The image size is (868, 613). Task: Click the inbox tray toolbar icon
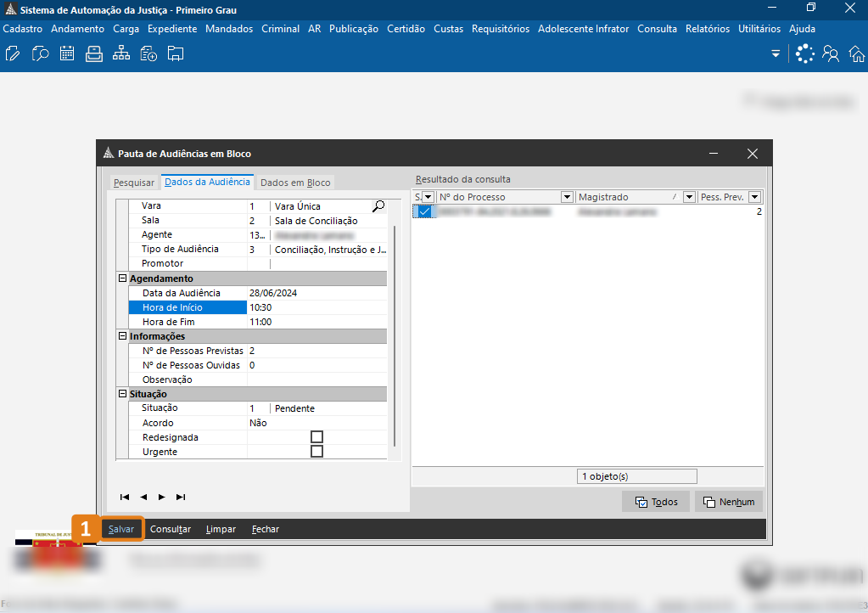[x=94, y=53]
